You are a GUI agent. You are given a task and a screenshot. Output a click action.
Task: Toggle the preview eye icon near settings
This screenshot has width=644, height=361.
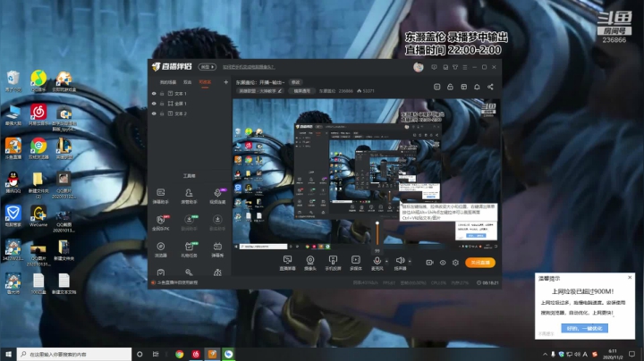(x=443, y=263)
